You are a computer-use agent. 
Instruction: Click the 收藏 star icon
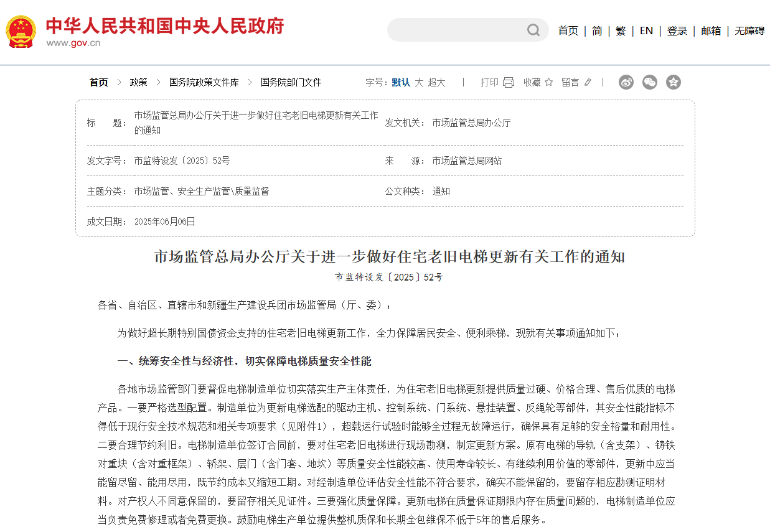548,82
